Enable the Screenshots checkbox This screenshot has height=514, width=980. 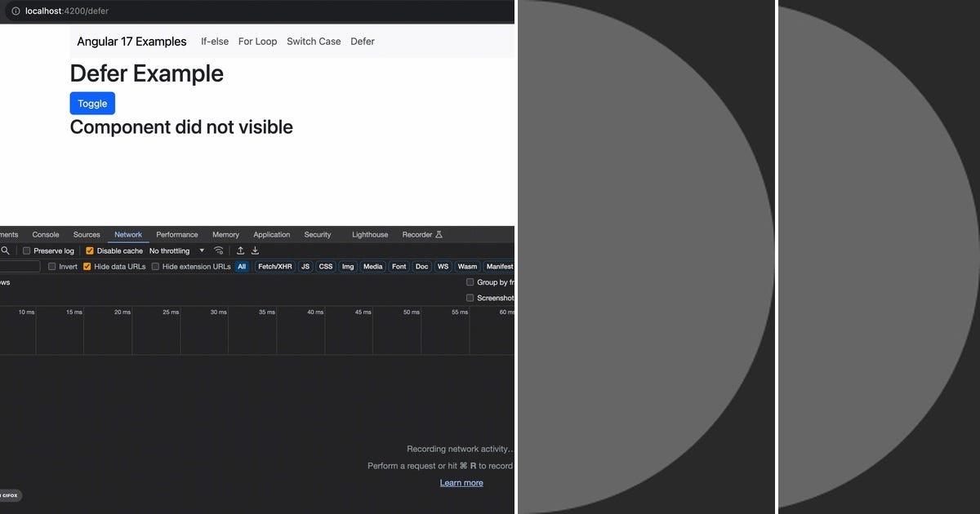[x=470, y=298]
